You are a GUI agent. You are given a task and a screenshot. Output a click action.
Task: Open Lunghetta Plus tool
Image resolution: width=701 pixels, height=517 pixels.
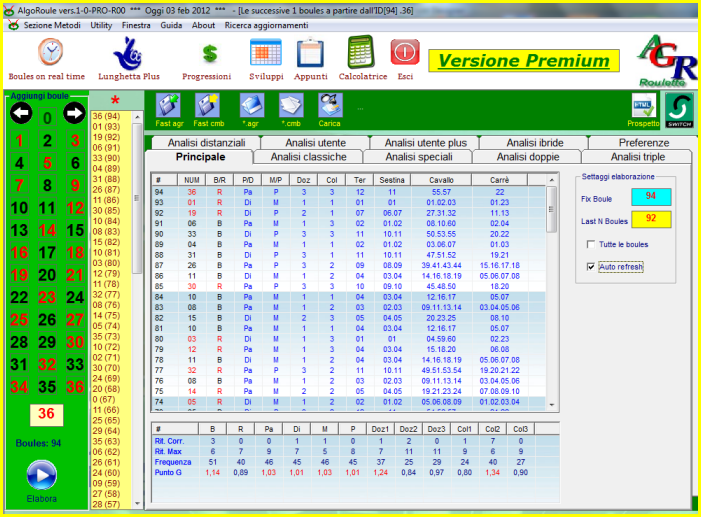point(128,54)
